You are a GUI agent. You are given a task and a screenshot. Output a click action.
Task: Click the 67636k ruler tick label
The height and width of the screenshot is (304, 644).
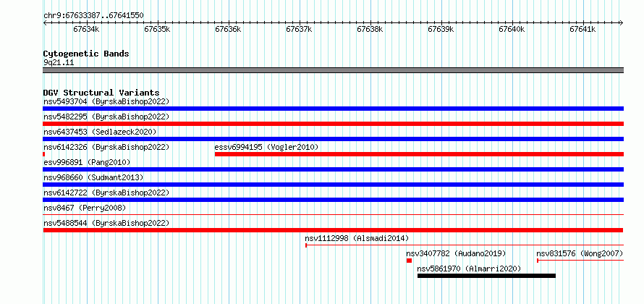click(228, 30)
